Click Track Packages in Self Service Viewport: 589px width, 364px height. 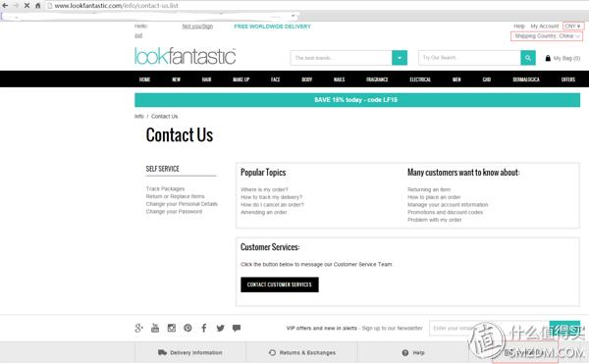[165, 188]
